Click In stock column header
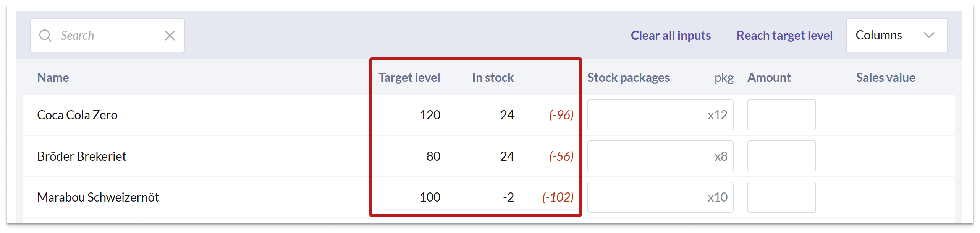The image size is (980, 233). [x=493, y=78]
